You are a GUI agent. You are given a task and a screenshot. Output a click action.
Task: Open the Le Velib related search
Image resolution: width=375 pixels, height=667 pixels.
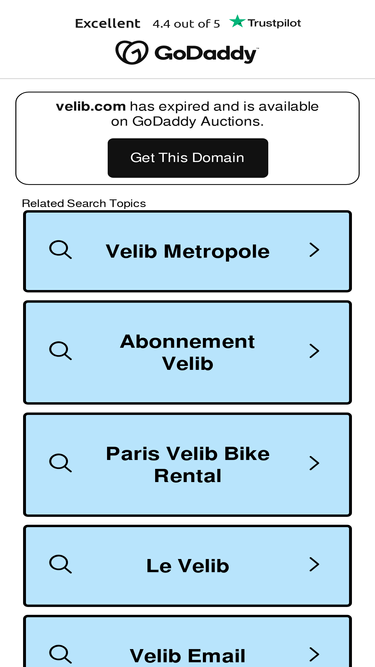point(188,566)
